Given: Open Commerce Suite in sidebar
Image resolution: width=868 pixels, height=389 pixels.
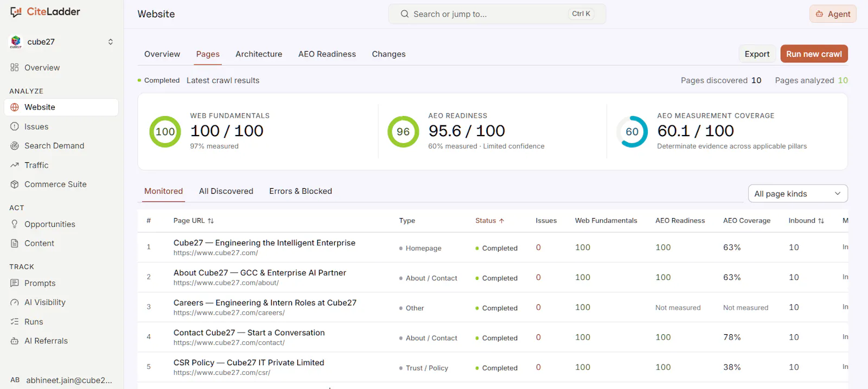Looking at the screenshot, I should (x=61, y=184).
